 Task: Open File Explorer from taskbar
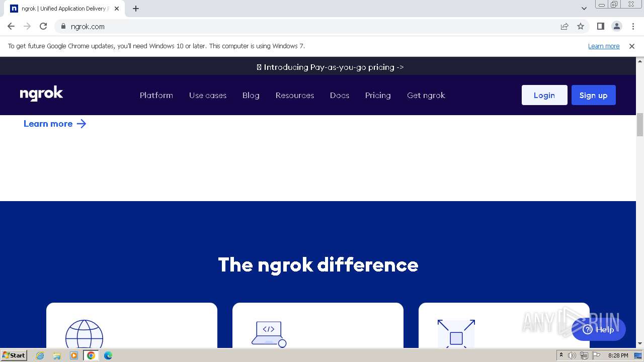(x=57, y=355)
